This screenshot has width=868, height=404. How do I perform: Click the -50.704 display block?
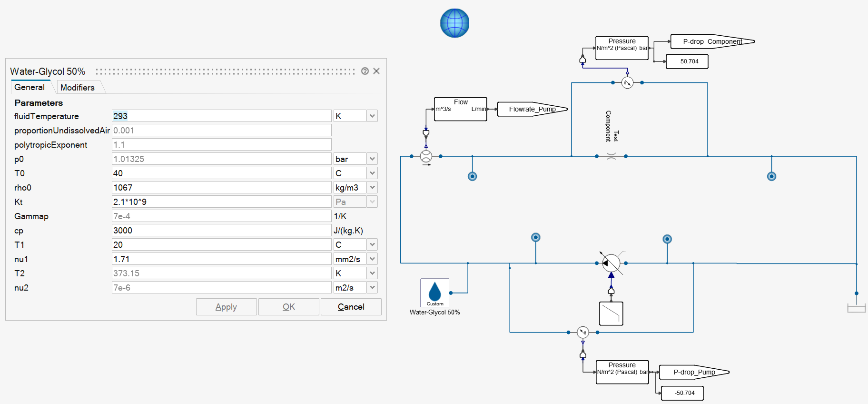tap(682, 393)
